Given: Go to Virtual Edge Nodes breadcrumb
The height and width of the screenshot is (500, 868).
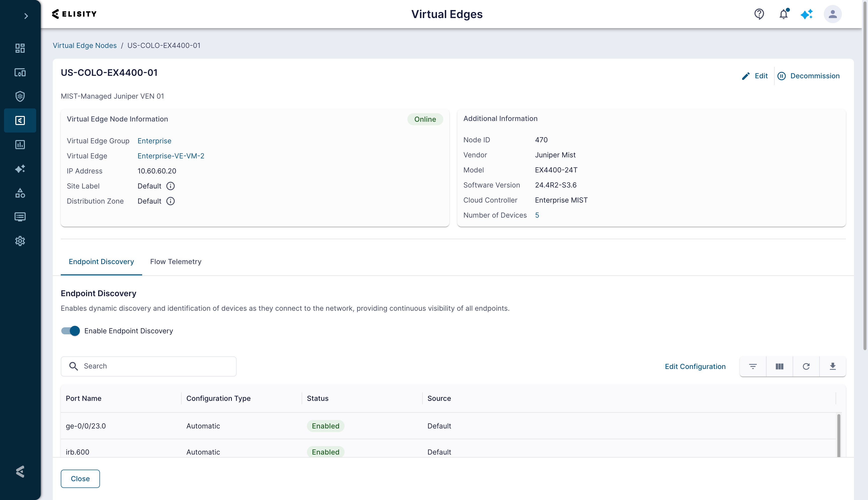Looking at the screenshot, I should 85,45.
